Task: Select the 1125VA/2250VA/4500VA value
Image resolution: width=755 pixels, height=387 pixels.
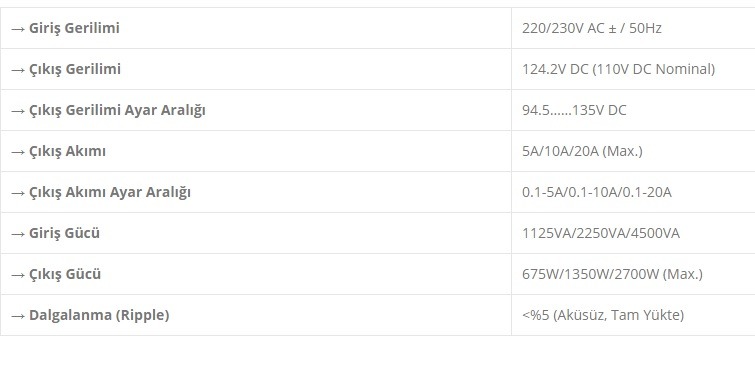Action: pos(601,233)
